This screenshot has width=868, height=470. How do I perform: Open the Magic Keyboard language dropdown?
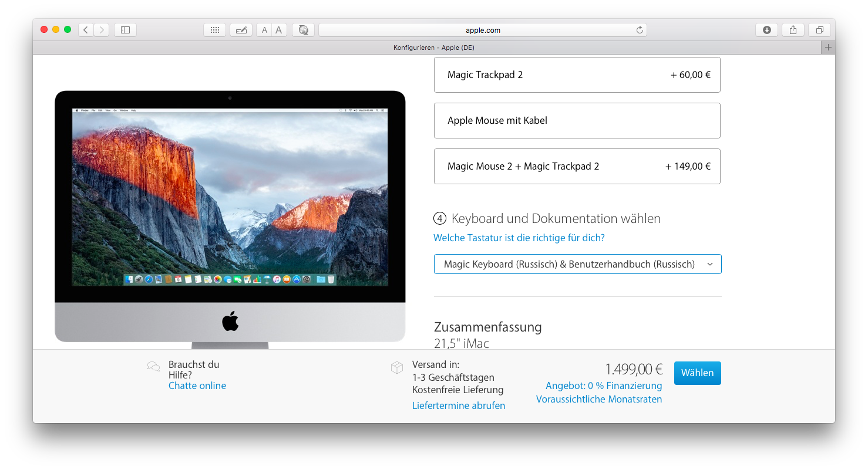577,264
